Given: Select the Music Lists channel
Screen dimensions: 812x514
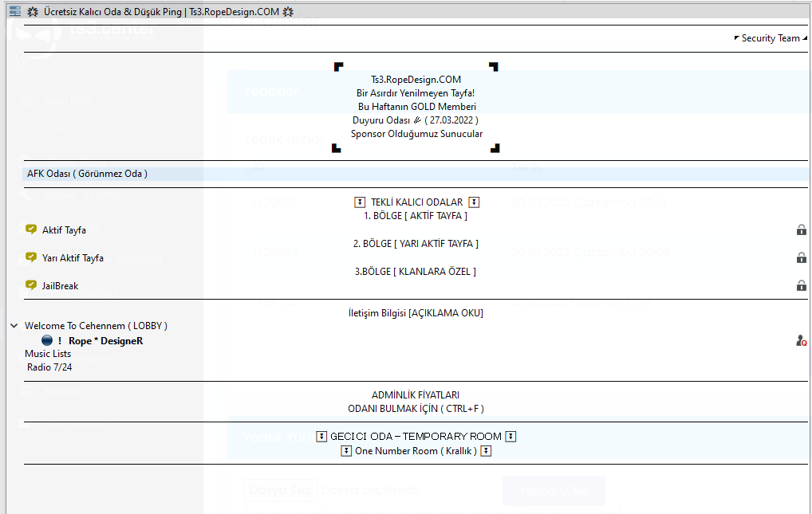Looking at the screenshot, I should click(x=48, y=354).
